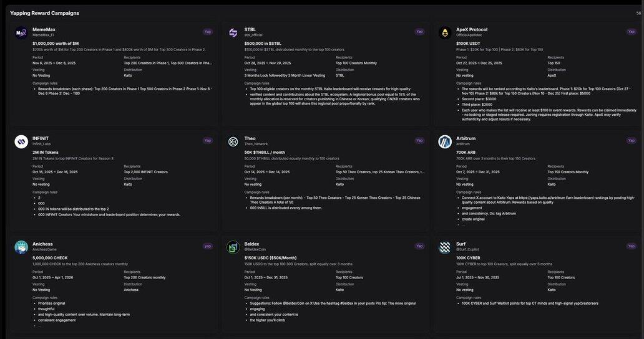
Task: Click the Yap badge on STBL card
Action: [419, 31]
